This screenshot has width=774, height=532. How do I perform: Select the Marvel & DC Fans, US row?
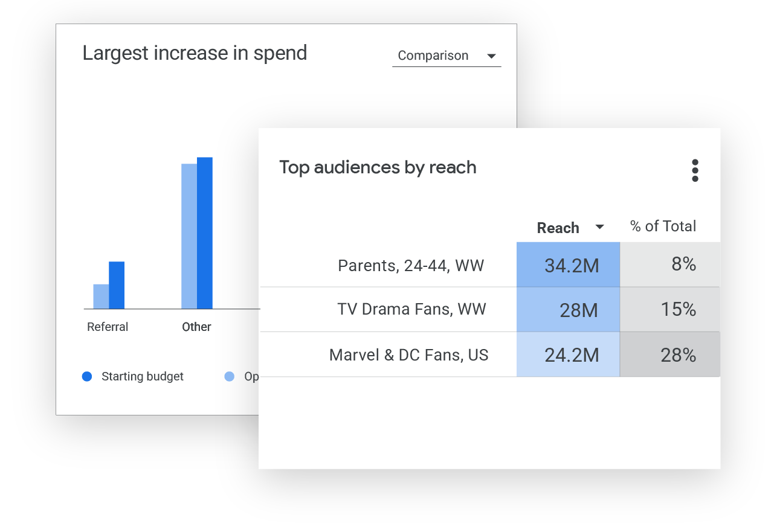(408, 355)
